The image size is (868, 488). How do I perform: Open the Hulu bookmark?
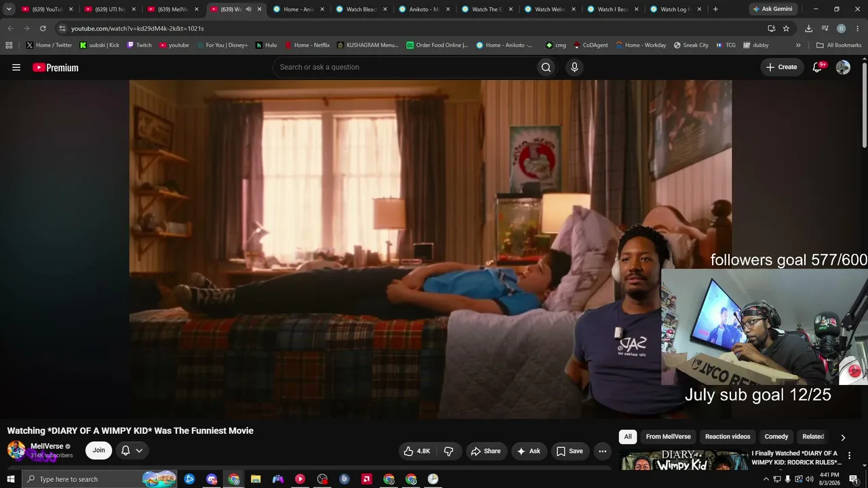click(x=266, y=45)
